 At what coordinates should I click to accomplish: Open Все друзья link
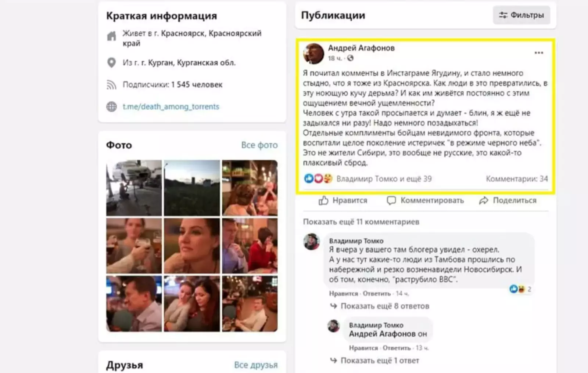(256, 365)
